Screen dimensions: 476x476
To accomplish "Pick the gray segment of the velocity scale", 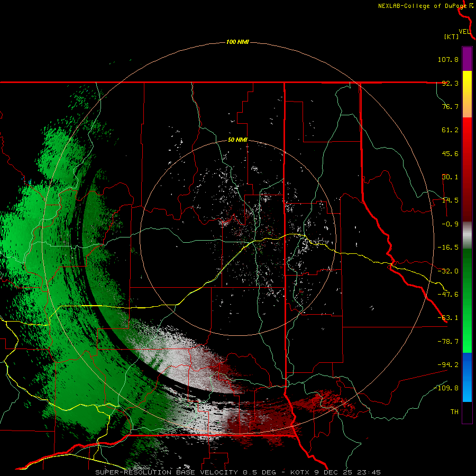I will pos(467,235).
